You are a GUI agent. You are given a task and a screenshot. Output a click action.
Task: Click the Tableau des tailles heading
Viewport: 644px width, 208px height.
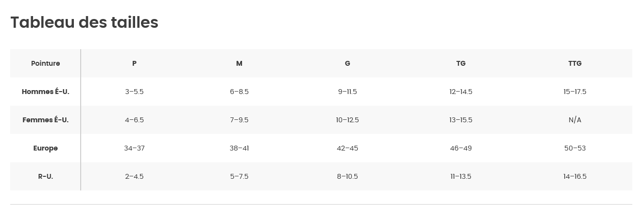pos(84,22)
